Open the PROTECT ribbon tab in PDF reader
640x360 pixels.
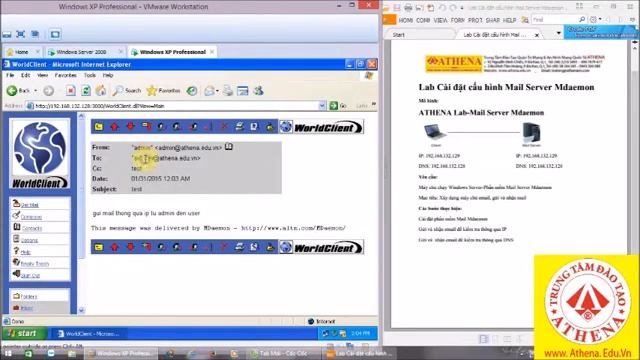(475, 20)
